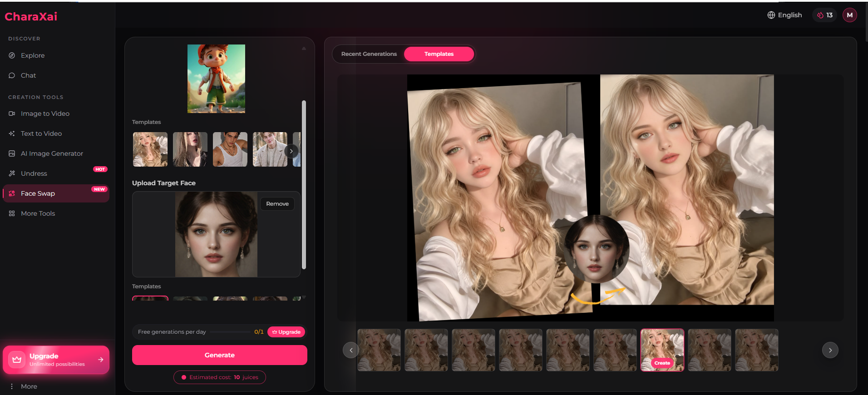Click the Create button on selected template
This screenshot has width=868, height=395.
(x=662, y=363)
